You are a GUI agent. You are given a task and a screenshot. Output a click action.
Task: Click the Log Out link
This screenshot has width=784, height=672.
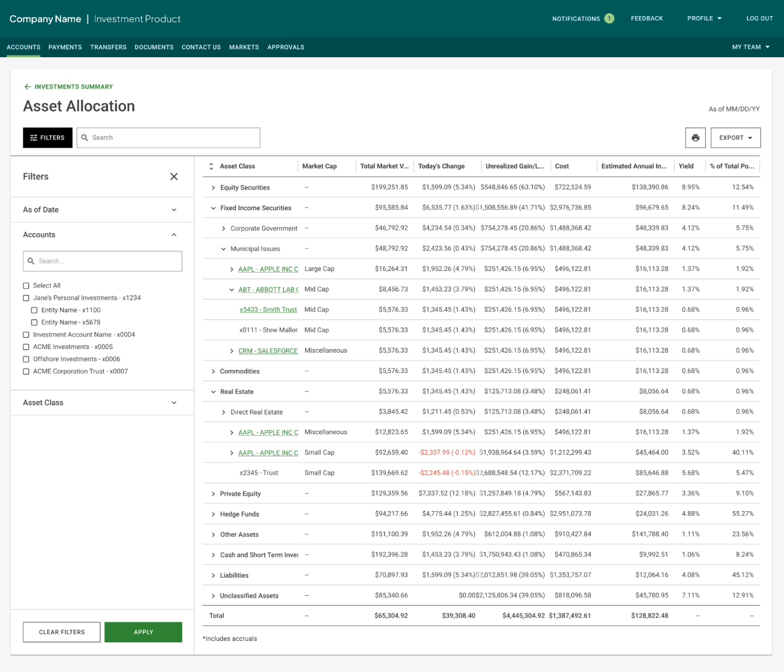(x=760, y=18)
